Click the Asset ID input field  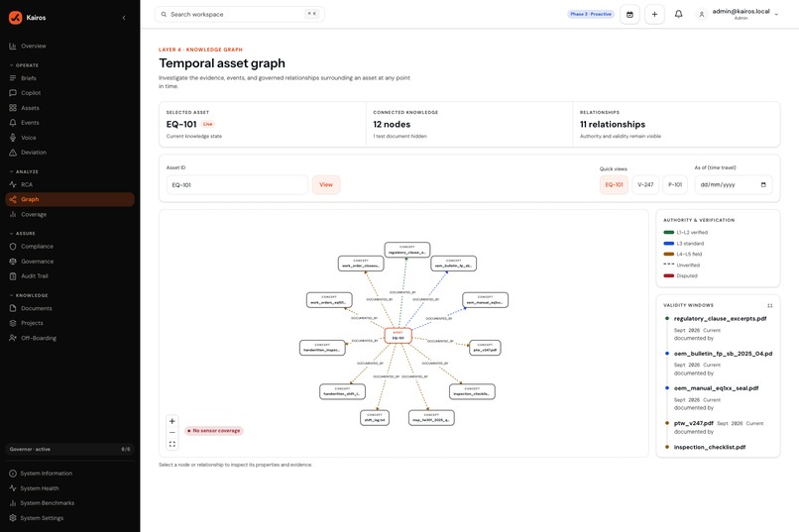click(x=238, y=185)
